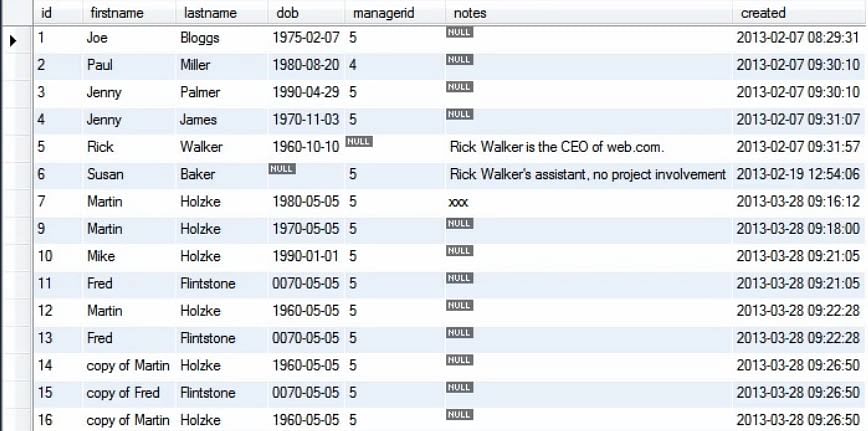Click the dob value 1970-11-03
The width and height of the screenshot is (868, 431).
pos(306,120)
